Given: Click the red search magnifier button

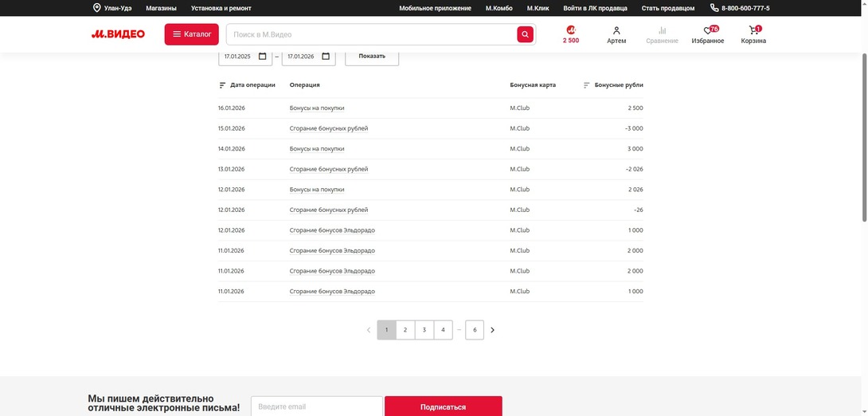Looking at the screenshot, I should click(x=525, y=34).
